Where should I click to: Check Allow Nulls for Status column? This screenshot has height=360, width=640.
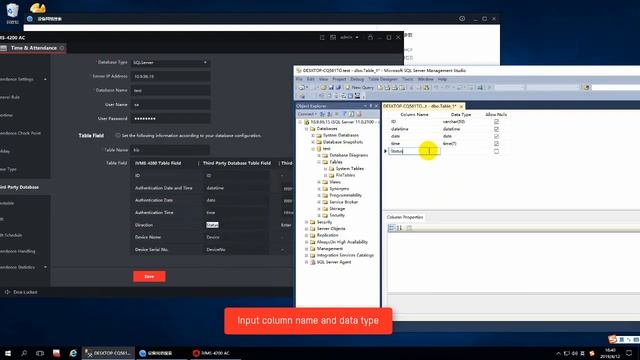tap(496, 151)
